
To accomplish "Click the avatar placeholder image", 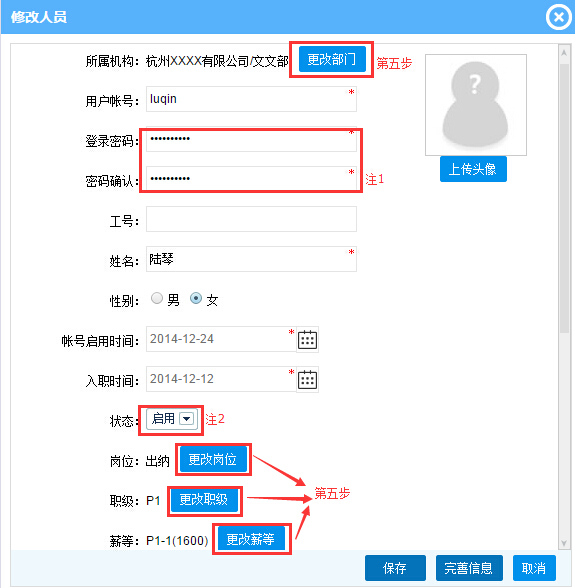I will click(x=476, y=105).
